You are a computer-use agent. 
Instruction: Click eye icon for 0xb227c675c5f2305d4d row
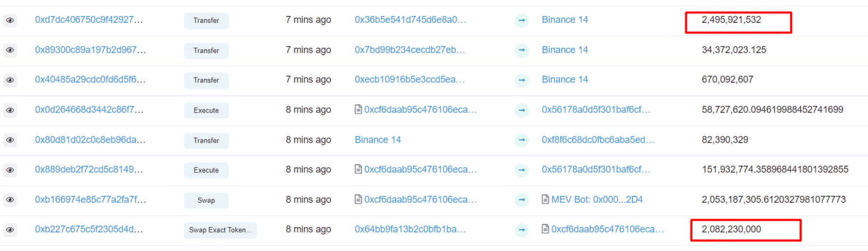[x=10, y=230]
